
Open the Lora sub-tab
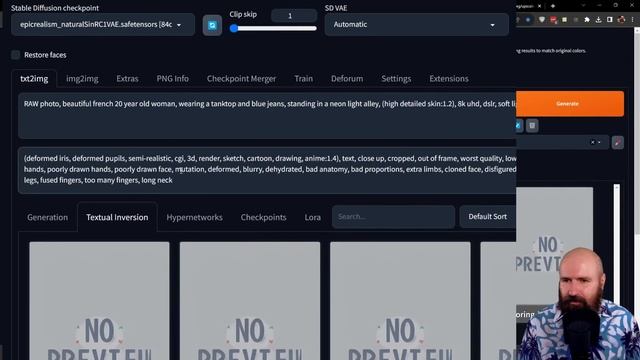[312, 217]
